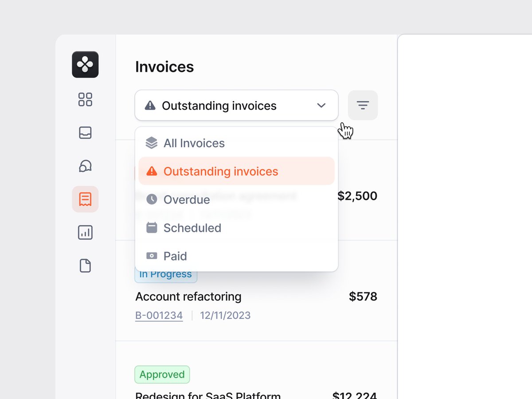Click the Outstanding invoices combo box label

(219, 106)
